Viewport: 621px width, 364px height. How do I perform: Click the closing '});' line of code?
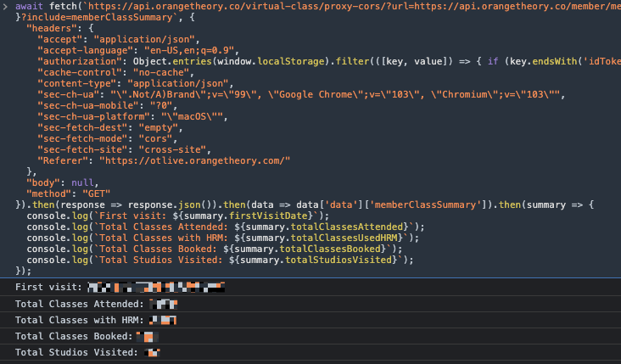[24, 271]
